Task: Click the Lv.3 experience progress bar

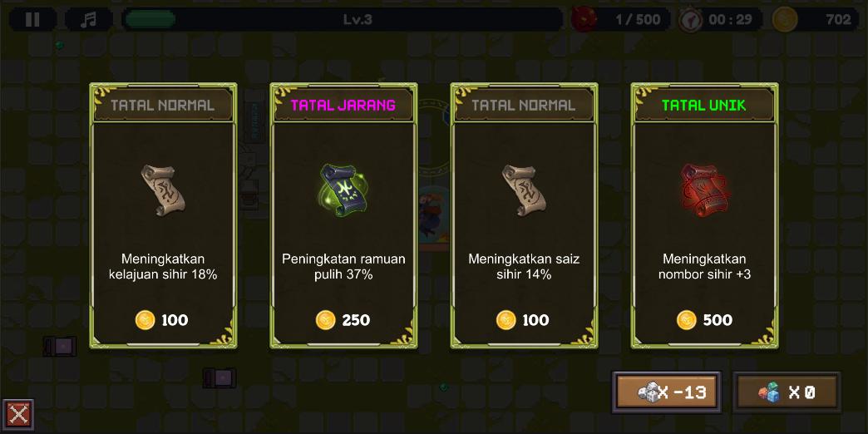Action: click(x=342, y=20)
